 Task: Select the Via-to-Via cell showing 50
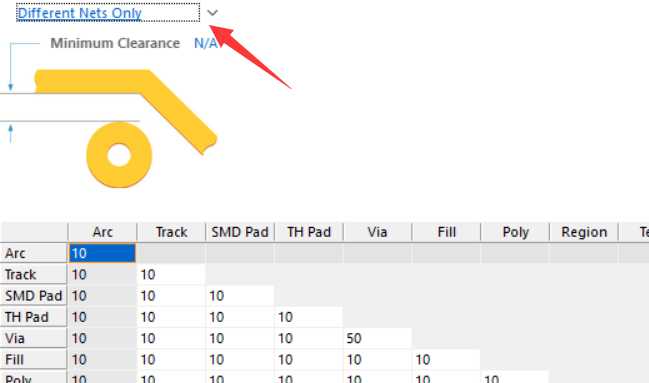click(377, 338)
